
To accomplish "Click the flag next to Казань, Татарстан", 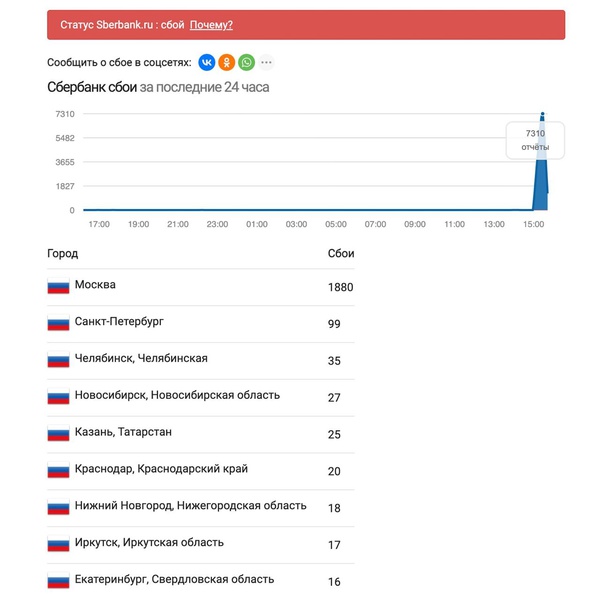I will point(59,433).
